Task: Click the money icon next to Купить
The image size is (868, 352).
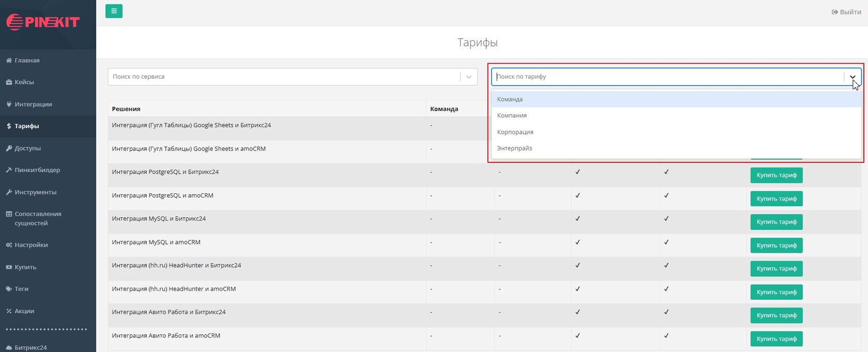Action: click(9, 267)
